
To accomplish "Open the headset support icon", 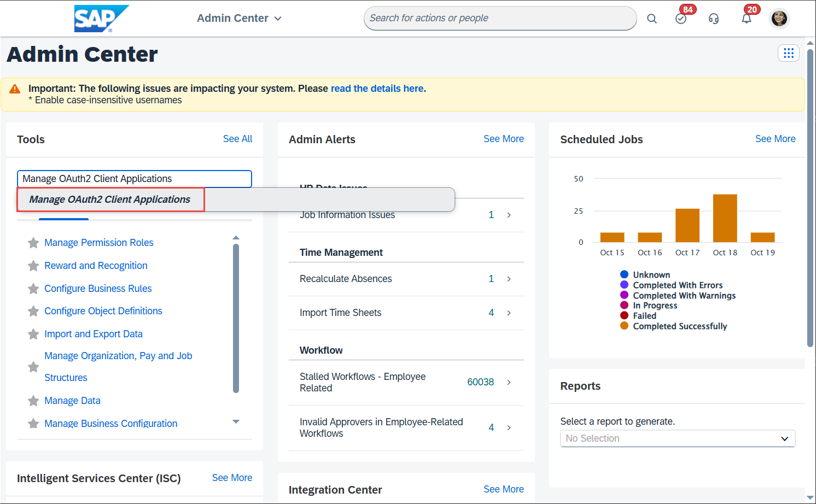I will 714,19.
